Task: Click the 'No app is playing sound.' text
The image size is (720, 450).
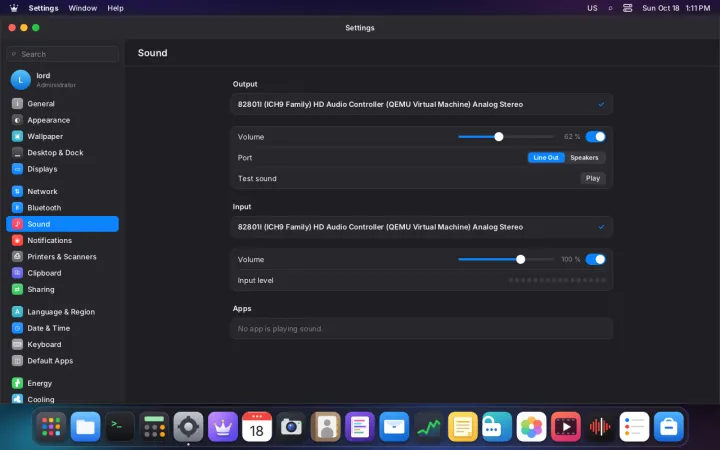Action: point(280,329)
